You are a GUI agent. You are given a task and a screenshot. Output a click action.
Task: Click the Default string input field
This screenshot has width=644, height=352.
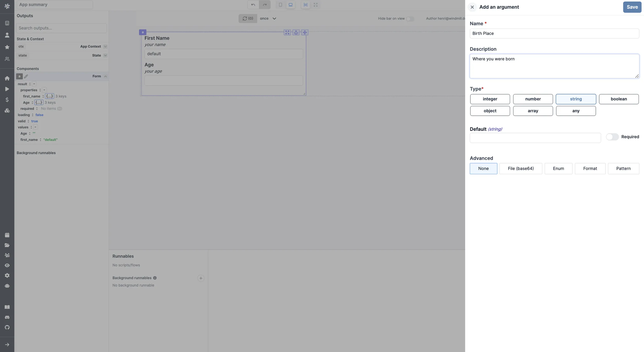tap(535, 138)
